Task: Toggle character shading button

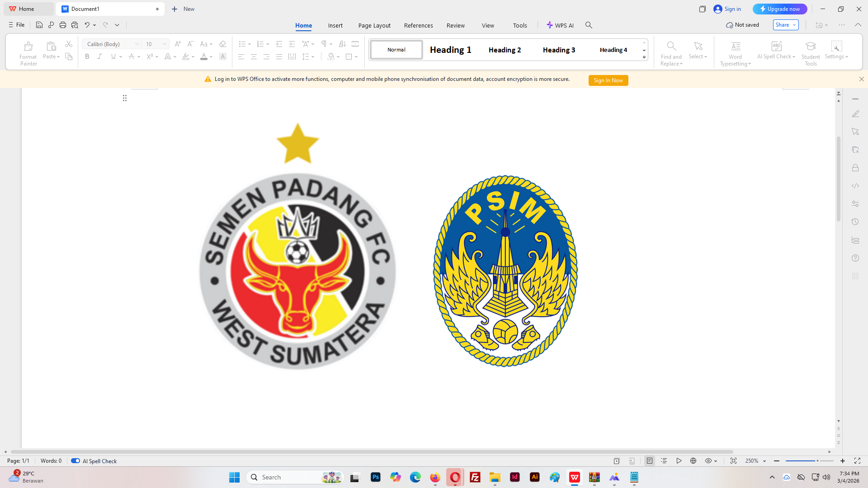Action: [222, 56]
